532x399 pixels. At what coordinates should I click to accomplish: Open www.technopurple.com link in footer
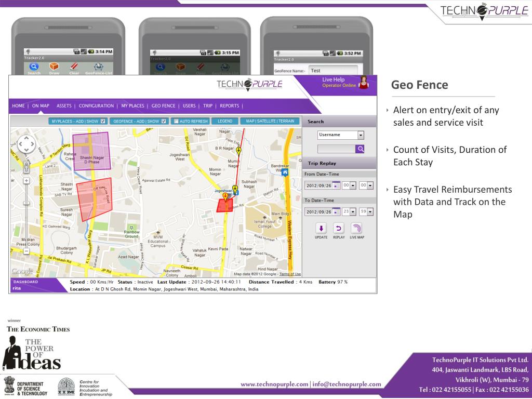274,384
